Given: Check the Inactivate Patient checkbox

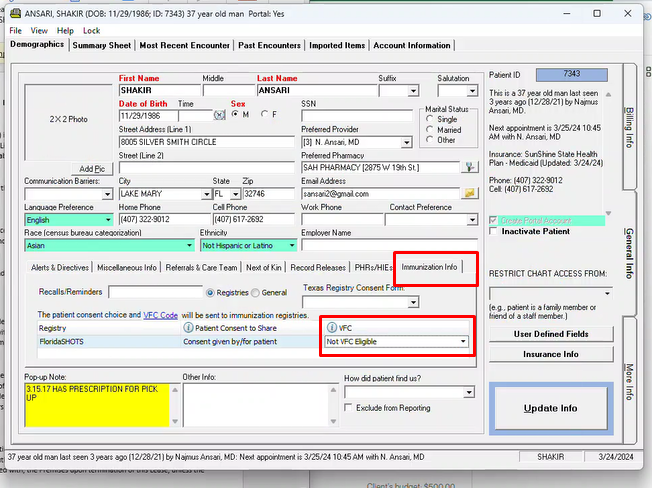Looking at the screenshot, I should (x=494, y=232).
